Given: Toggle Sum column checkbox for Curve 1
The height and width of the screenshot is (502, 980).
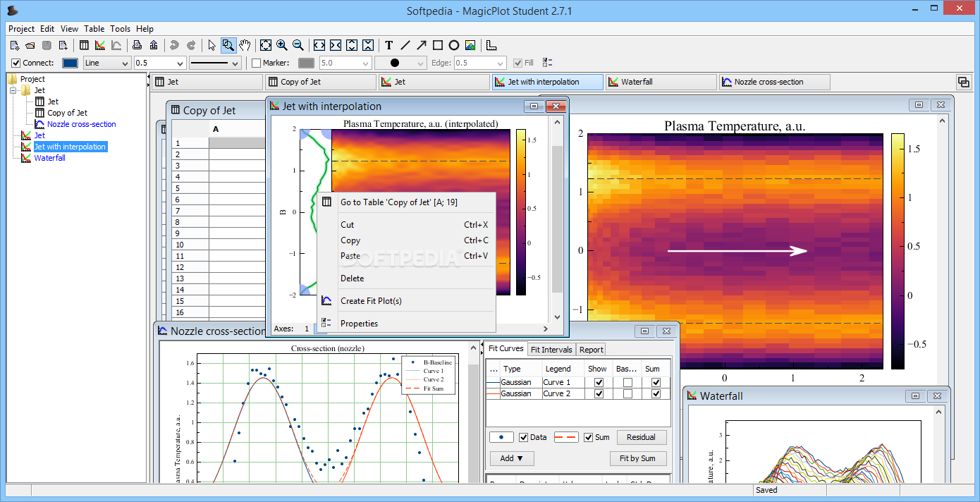Looking at the screenshot, I should (x=656, y=382).
